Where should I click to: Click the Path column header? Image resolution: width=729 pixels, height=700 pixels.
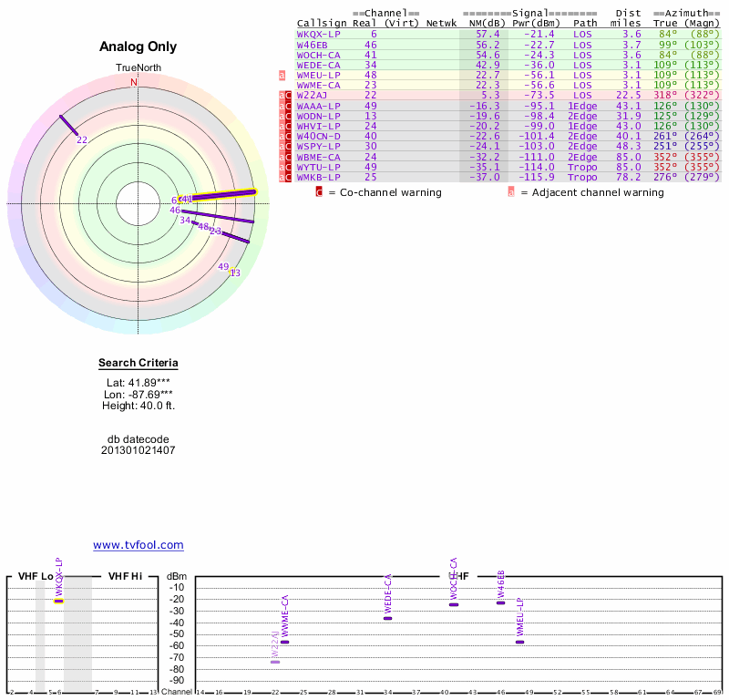tap(585, 24)
